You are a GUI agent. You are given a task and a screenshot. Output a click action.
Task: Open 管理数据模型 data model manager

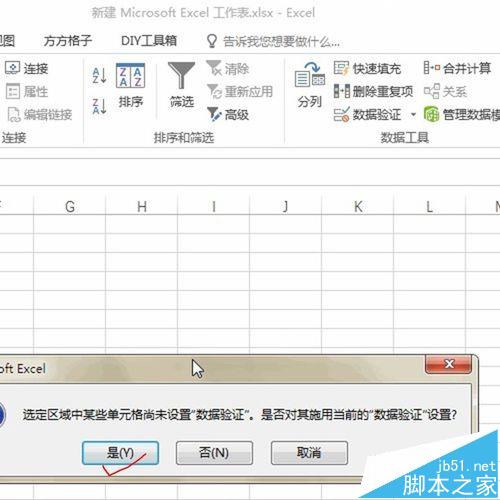point(462,115)
